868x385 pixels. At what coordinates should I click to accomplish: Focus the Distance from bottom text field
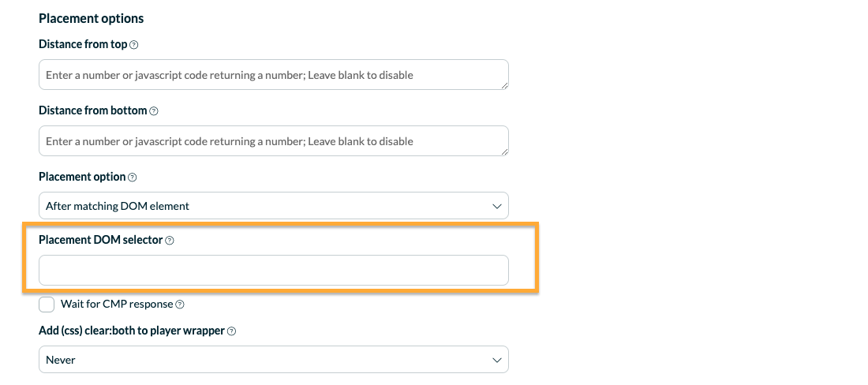tap(274, 141)
